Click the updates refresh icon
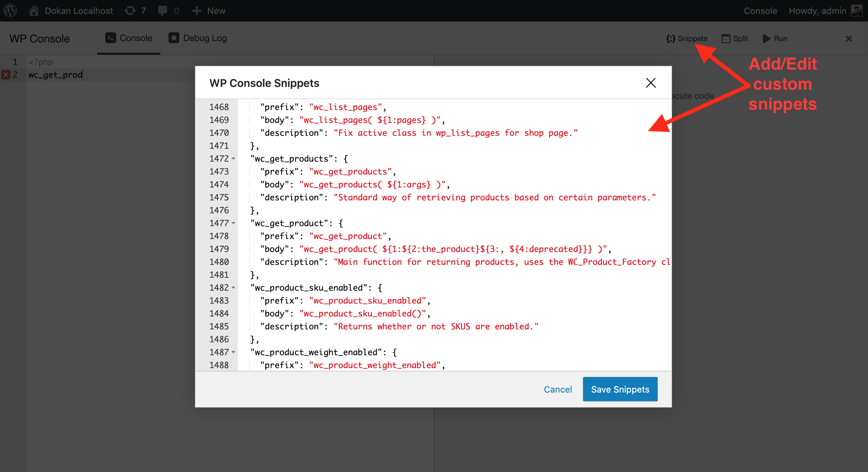 [x=130, y=11]
